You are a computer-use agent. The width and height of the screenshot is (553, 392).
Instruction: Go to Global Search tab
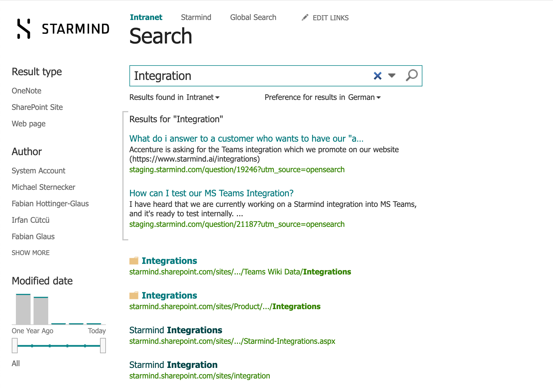[253, 17]
